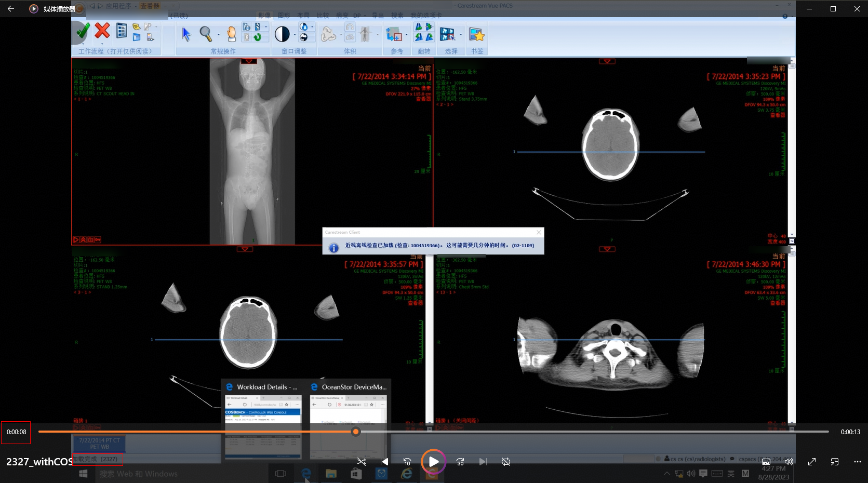Select the 7/22/2014 PT CT series thumbnail

[x=99, y=444]
